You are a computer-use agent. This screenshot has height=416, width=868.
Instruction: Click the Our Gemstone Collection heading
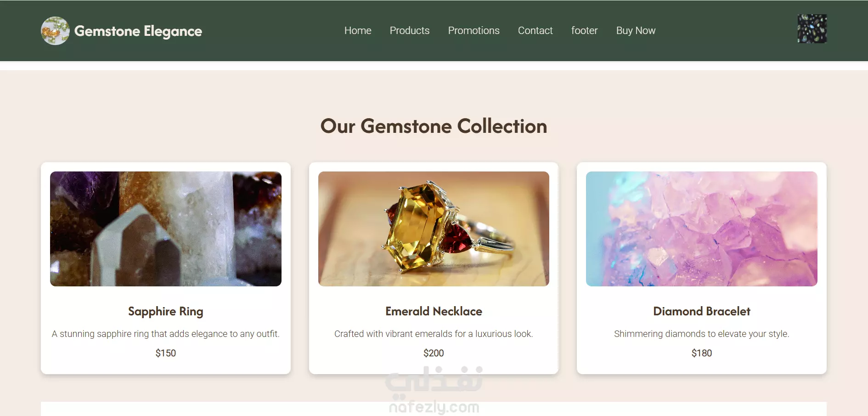(x=434, y=126)
